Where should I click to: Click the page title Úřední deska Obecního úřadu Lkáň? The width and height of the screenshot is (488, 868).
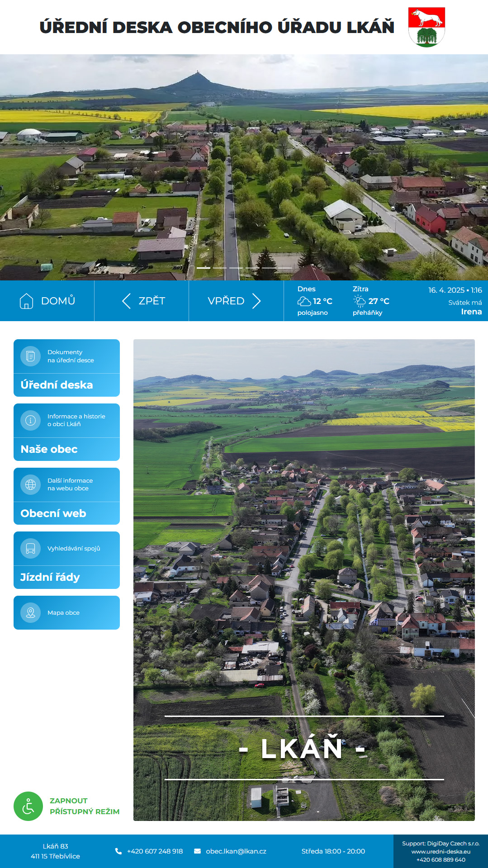pyautogui.click(x=217, y=27)
